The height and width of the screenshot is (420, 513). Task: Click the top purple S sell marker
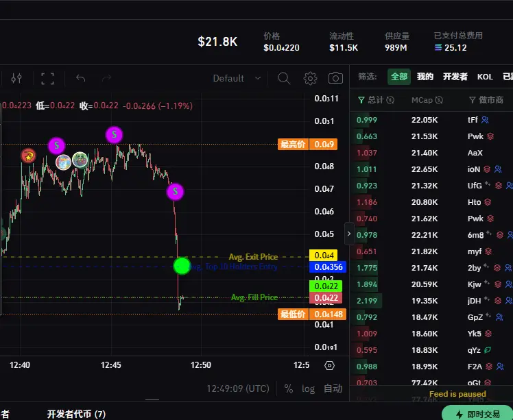[x=114, y=135]
